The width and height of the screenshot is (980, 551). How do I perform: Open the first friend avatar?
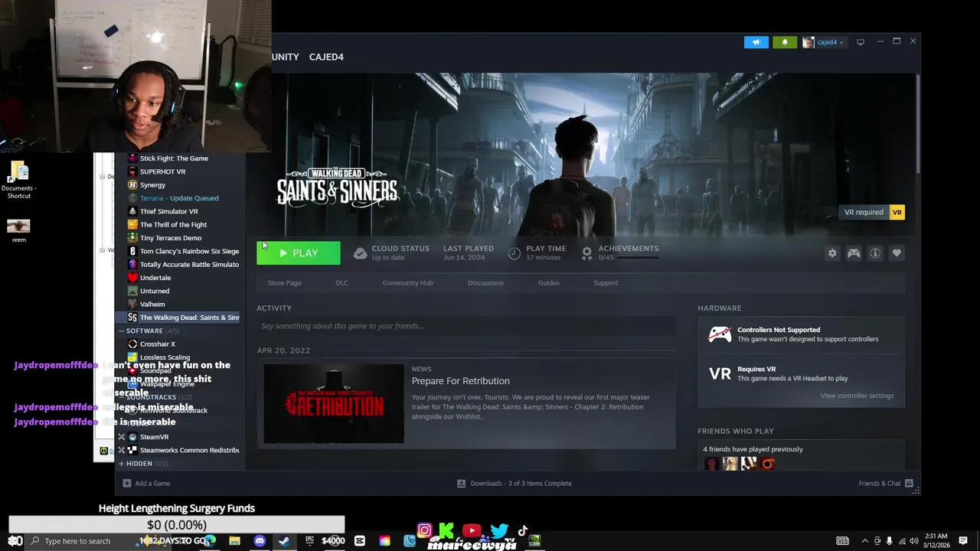(x=712, y=464)
